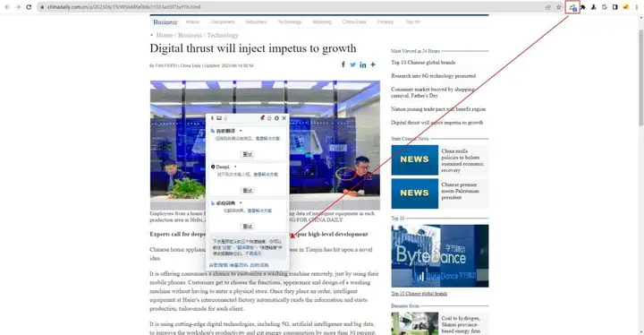This screenshot has height=335, width=644.
Task: Click the share page icon in address bar
Action: (x=548, y=7)
